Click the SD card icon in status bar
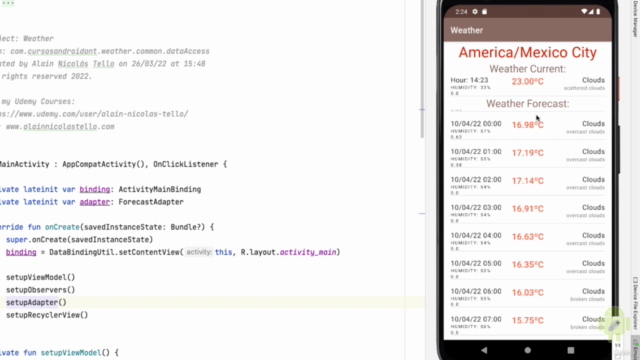The width and height of the screenshot is (640, 360). point(484,12)
